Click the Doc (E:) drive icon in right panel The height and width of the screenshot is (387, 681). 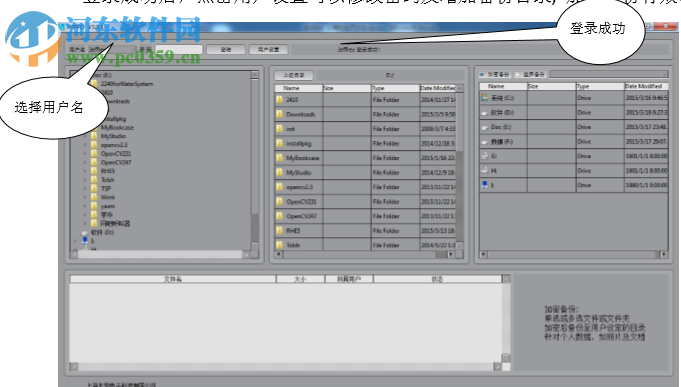485,127
